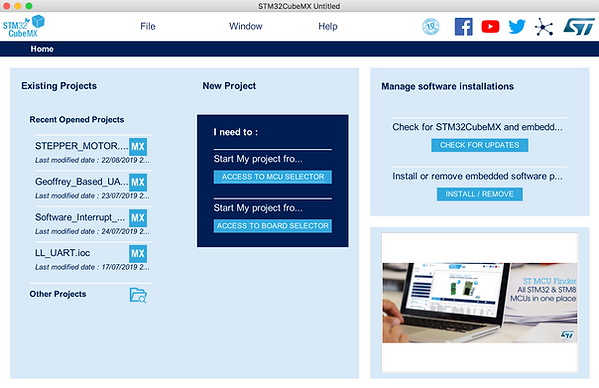Viewport: 599px width, 388px height.
Task: Click the date modified 17/07/2019 line
Action: (x=92, y=267)
